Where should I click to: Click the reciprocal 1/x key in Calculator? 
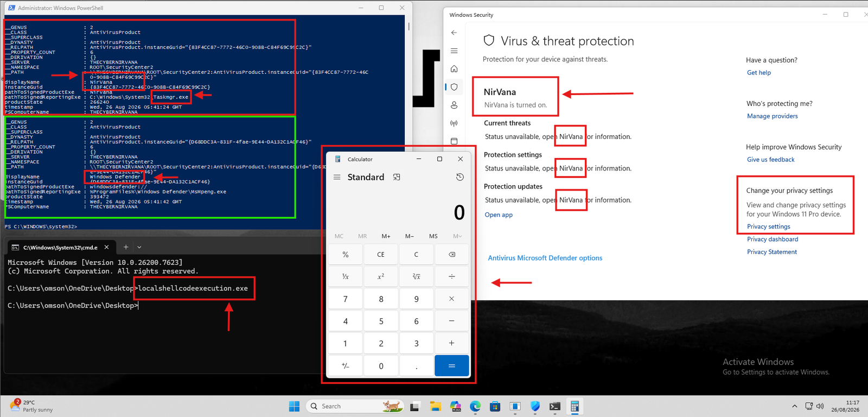point(346,276)
